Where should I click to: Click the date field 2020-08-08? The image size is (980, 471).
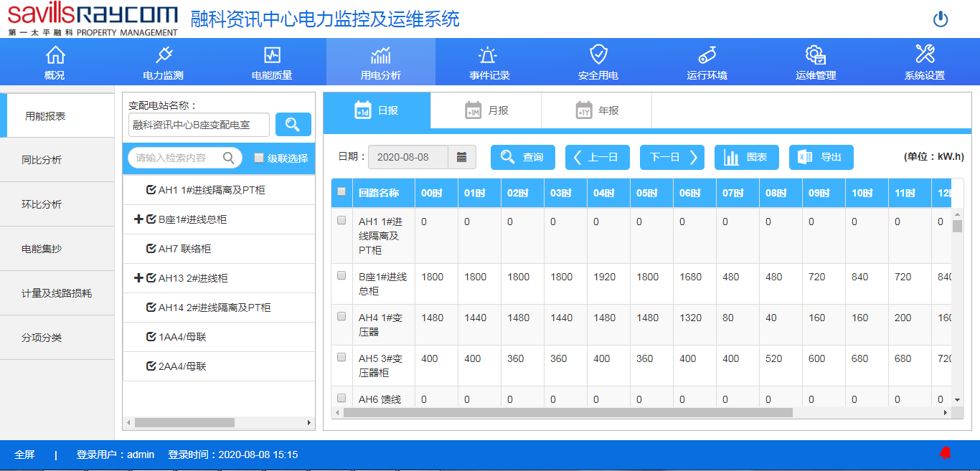(408, 157)
